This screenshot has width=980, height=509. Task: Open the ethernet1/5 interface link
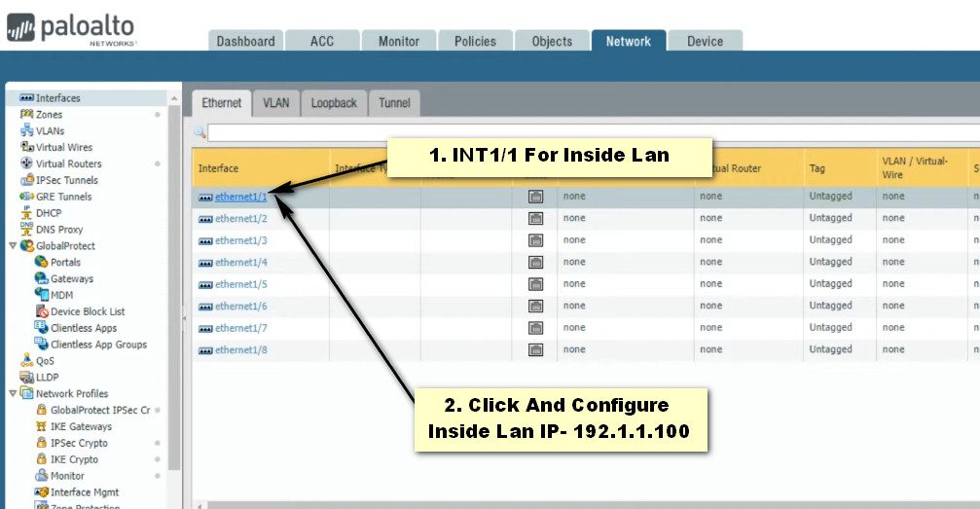coord(240,284)
